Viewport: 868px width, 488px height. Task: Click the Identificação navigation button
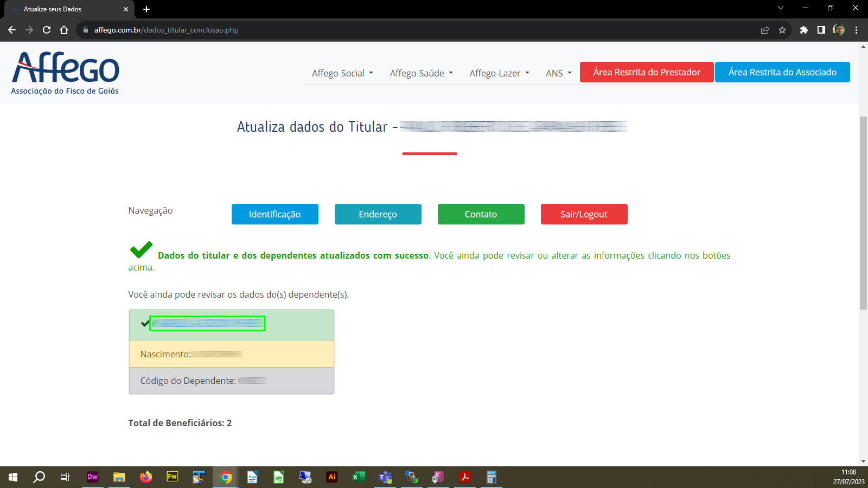[x=275, y=214]
